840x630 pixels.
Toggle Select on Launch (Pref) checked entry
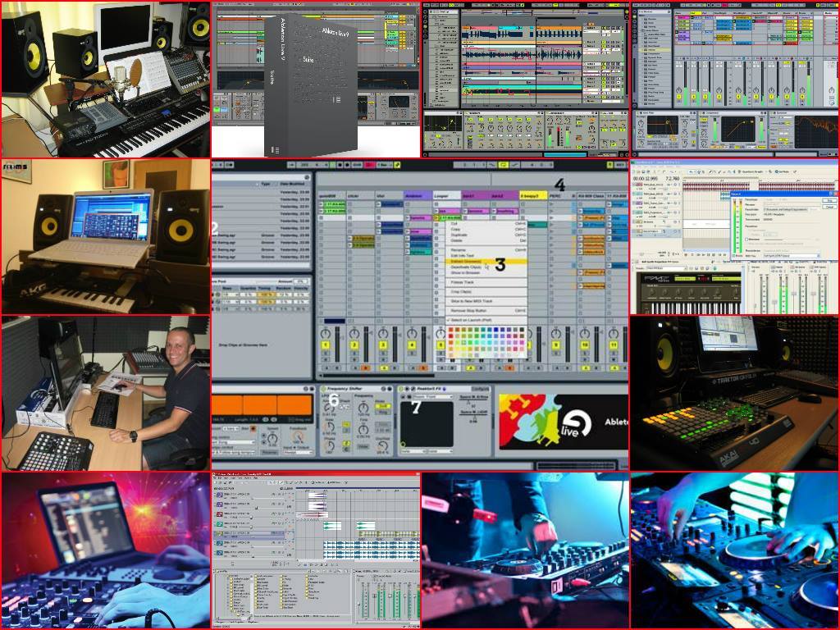tap(486, 320)
